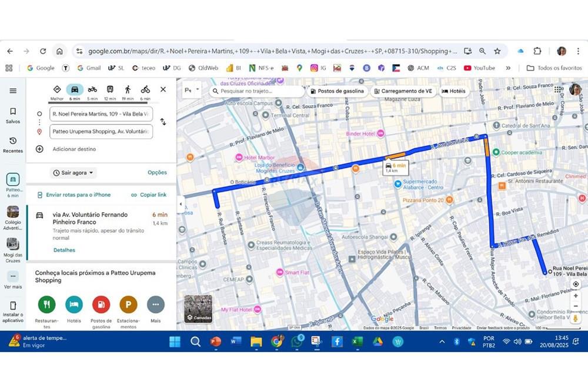Click the Pegman Street View icon
The image size is (588, 392).
click(x=576, y=318)
